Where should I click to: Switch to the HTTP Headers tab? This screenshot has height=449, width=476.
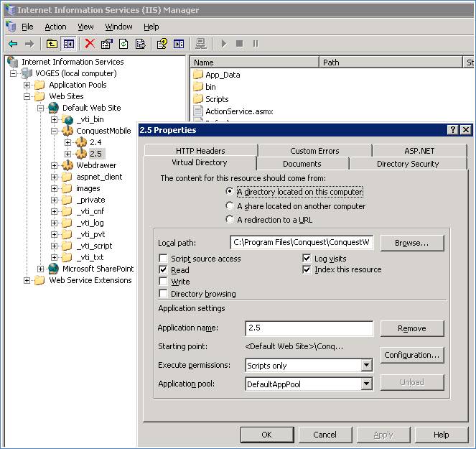pos(200,151)
